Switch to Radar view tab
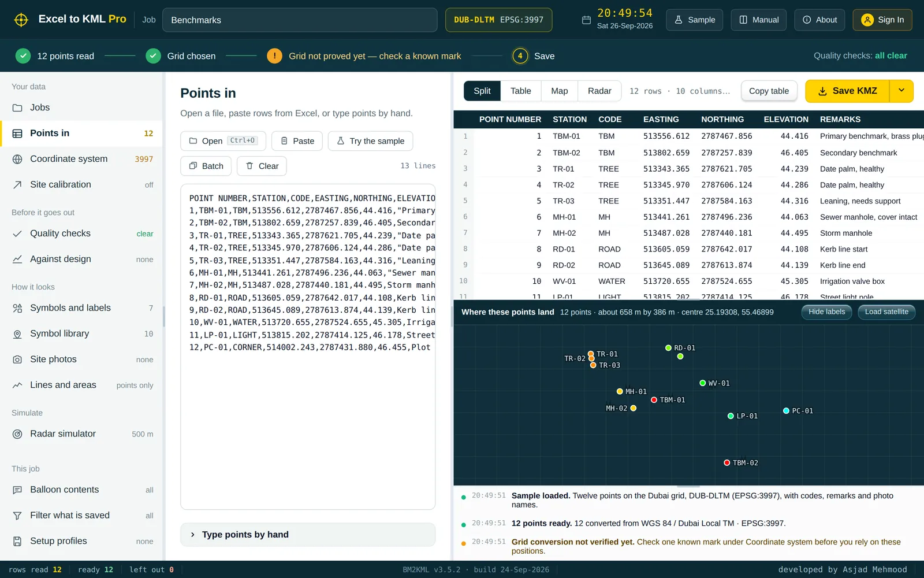 [599, 91]
